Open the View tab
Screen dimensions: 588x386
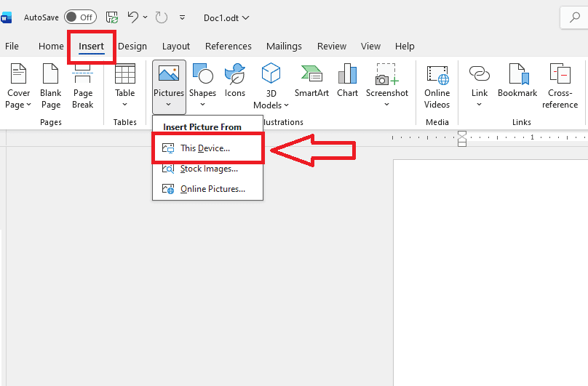coord(370,46)
